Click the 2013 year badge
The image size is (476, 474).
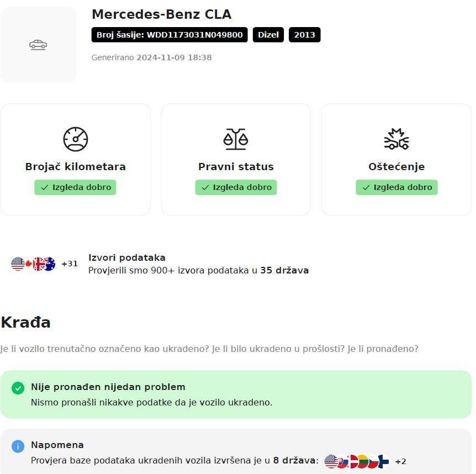pyautogui.click(x=304, y=35)
